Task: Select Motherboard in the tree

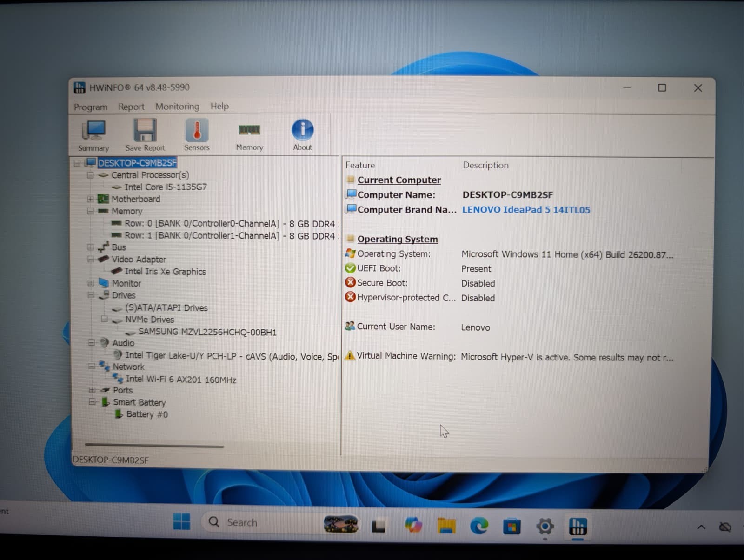Action: point(136,199)
